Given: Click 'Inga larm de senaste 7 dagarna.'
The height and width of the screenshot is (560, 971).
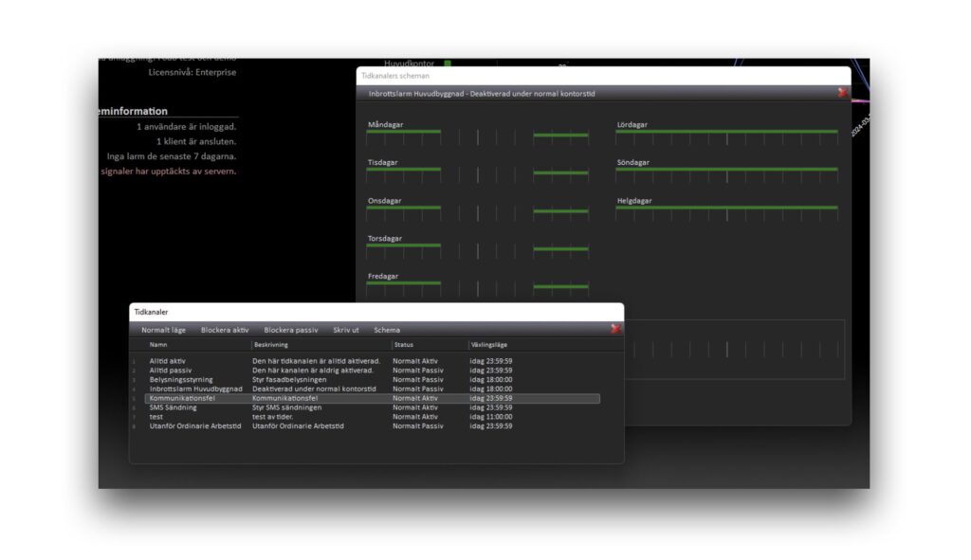Looking at the screenshot, I should (x=172, y=156).
